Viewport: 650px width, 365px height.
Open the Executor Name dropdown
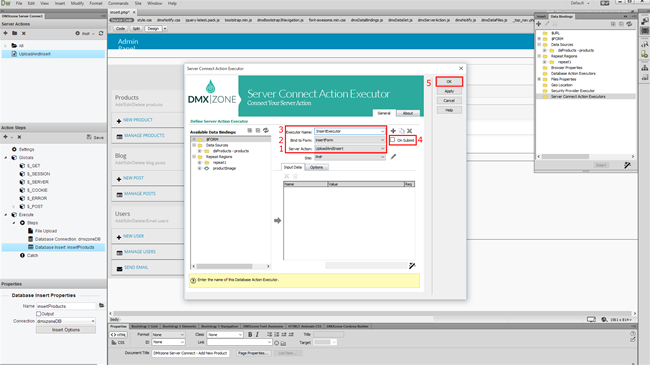382,131
